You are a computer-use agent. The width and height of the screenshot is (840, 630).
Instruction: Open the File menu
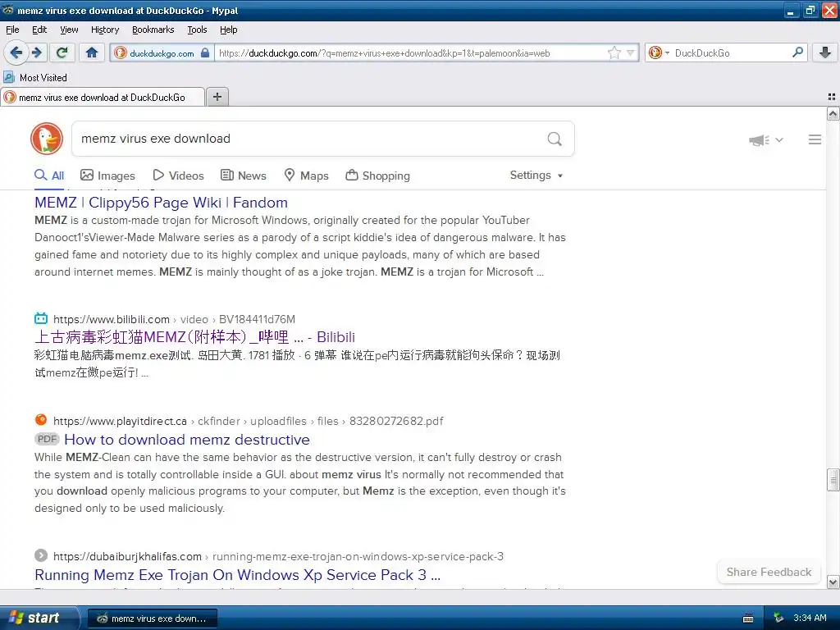(x=12, y=30)
